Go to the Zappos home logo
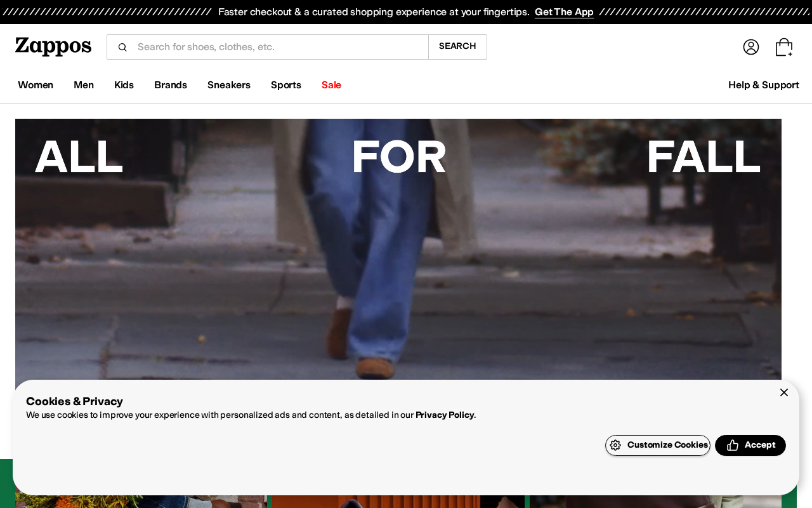 click(53, 46)
